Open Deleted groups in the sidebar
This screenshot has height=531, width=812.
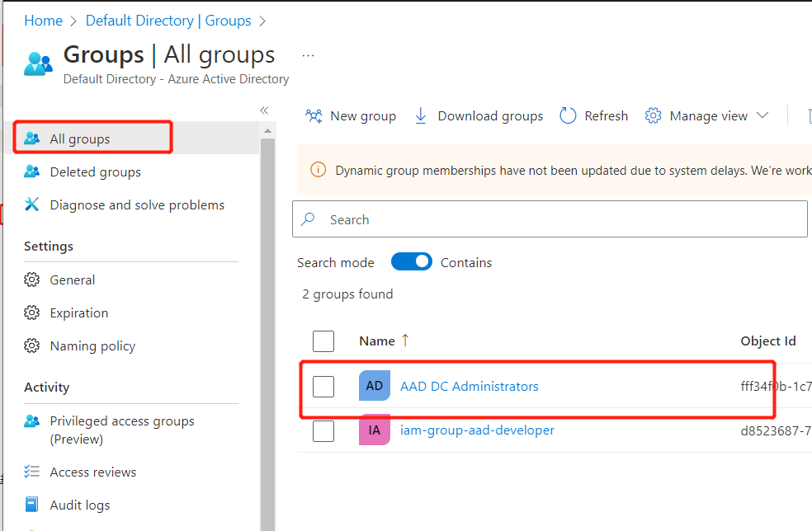point(131,172)
